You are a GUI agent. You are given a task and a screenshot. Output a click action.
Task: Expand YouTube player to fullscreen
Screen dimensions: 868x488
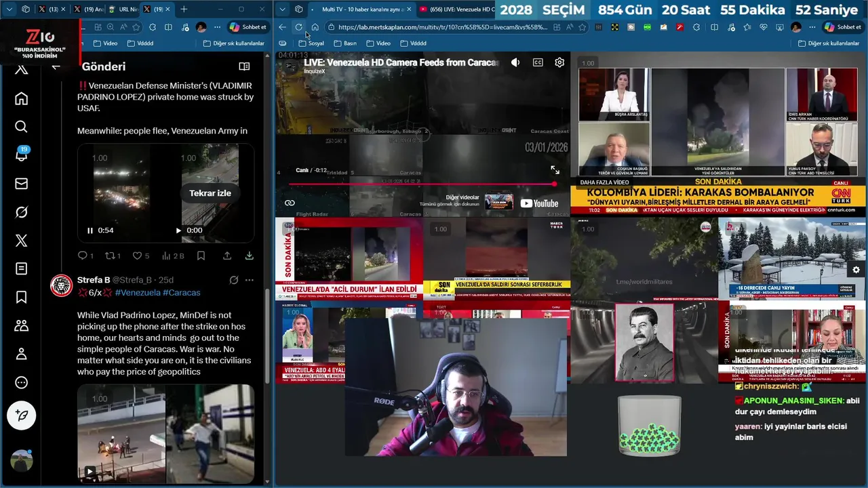(555, 170)
